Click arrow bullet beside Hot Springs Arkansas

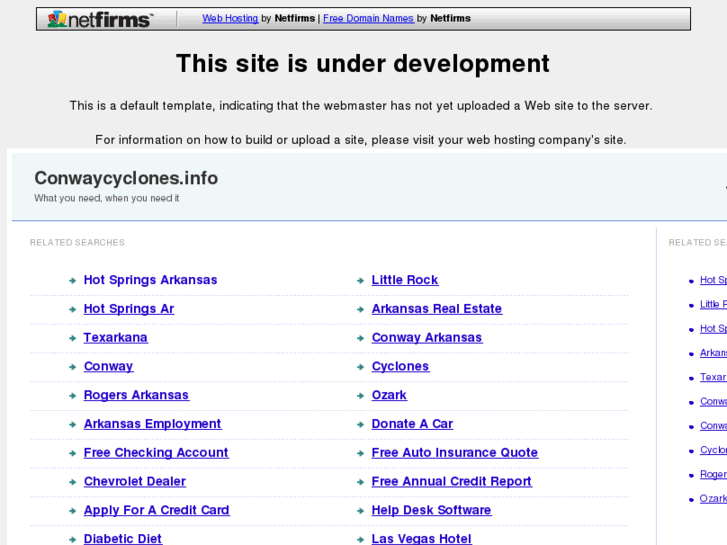point(72,281)
